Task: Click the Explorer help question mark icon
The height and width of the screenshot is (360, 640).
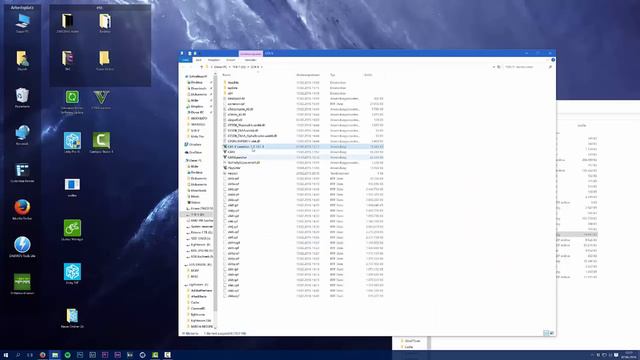Action: 553,60
